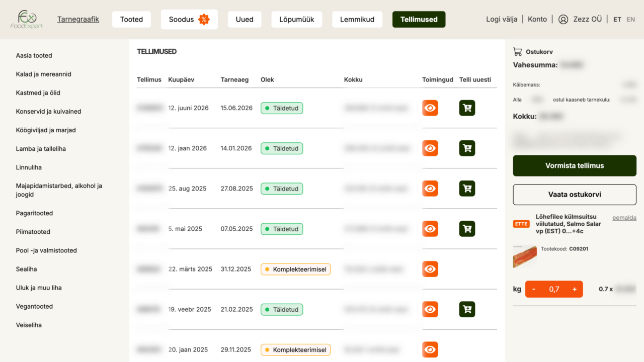Image resolution: width=644 pixels, height=362 pixels.
Task: Decrease salmon quantity with minus button
Action: 534,289
